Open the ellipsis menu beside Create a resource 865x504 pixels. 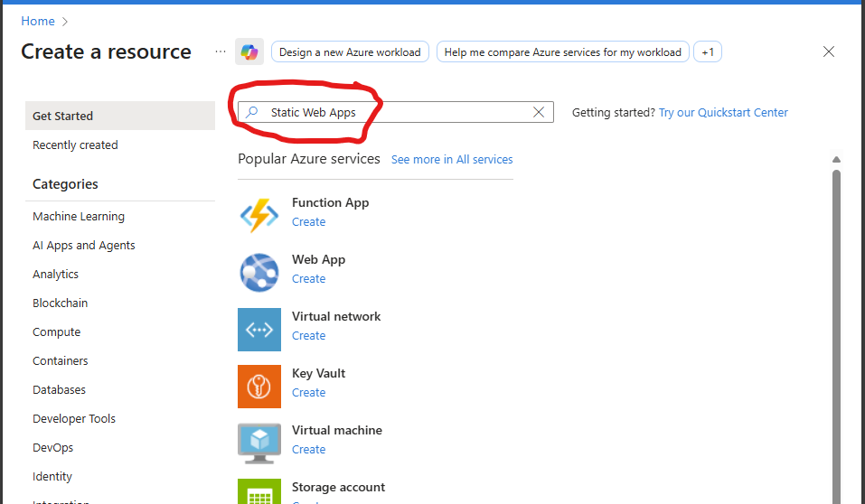(x=221, y=52)
